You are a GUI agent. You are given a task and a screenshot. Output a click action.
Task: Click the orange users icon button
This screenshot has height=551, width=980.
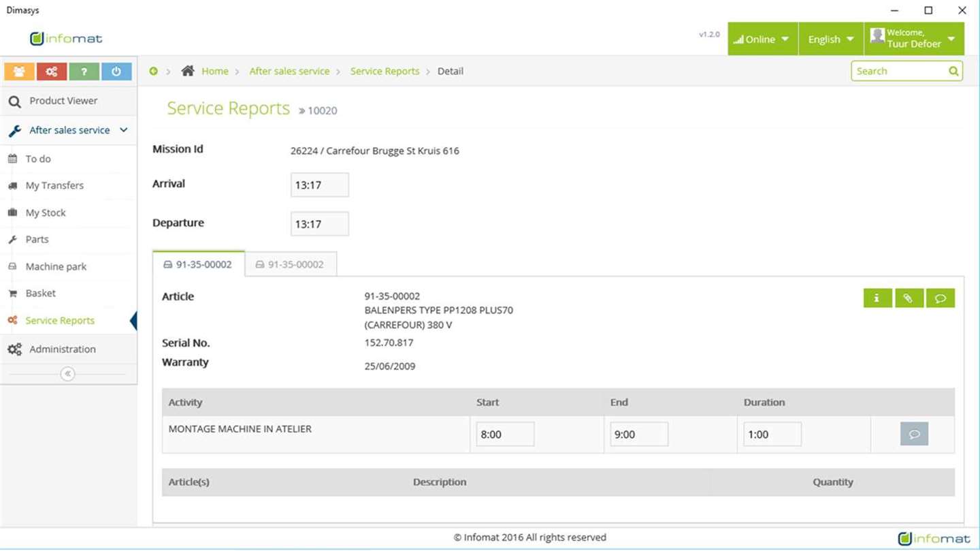coord(19,72)
